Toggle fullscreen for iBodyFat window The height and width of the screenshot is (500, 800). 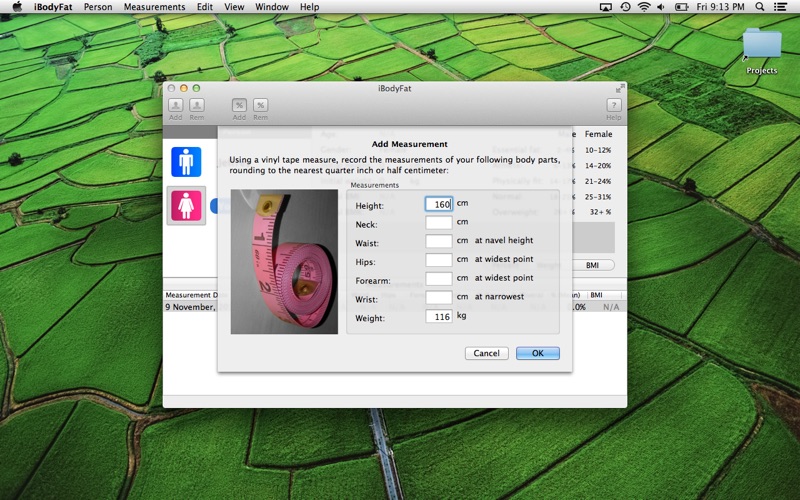(x=619, y=88)
